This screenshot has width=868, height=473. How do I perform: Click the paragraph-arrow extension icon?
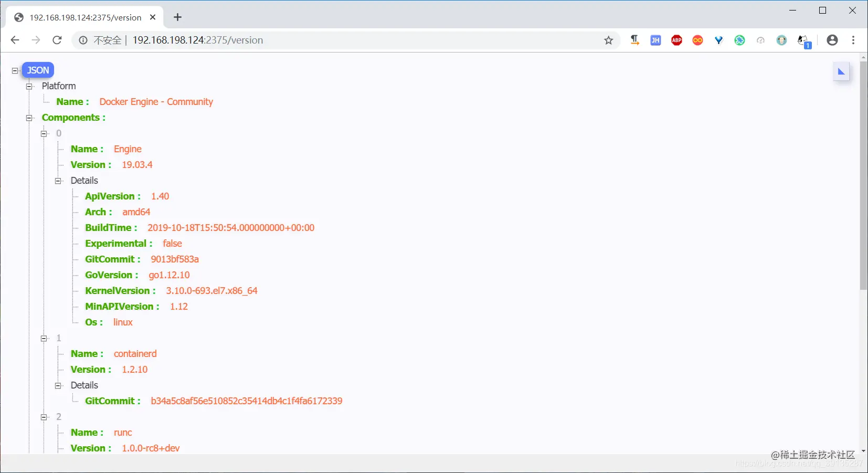point(634,40)
